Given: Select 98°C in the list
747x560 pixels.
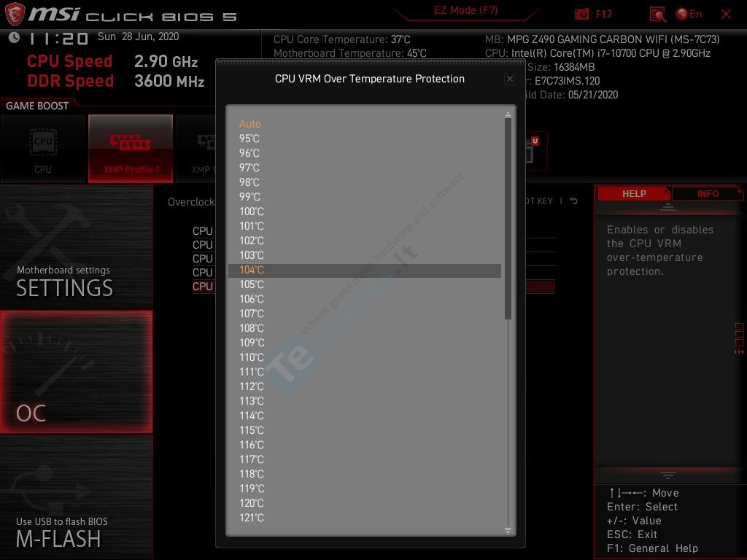Looking at the screenshot, I should (x=365, y=182).
